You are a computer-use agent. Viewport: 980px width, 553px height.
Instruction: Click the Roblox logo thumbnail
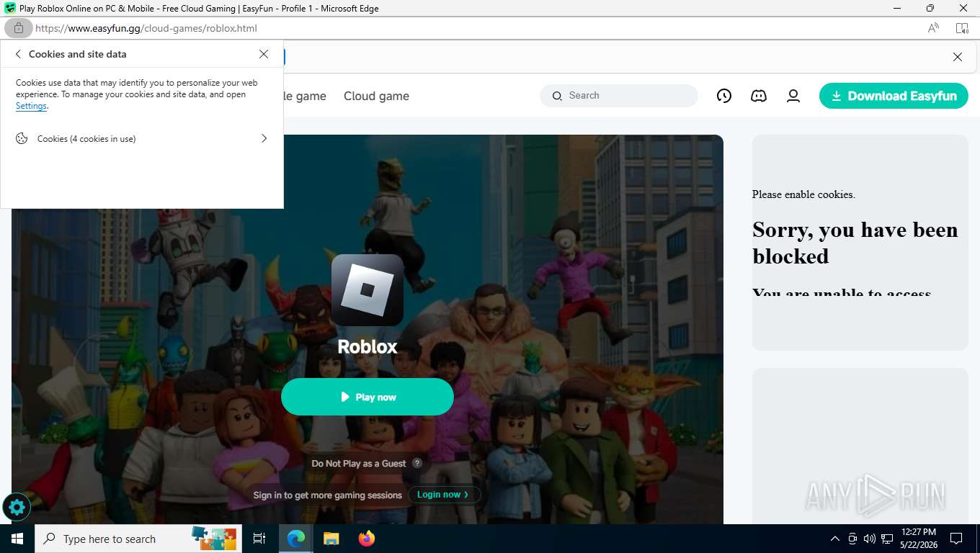pyautogui.click(x=367, y=290)
